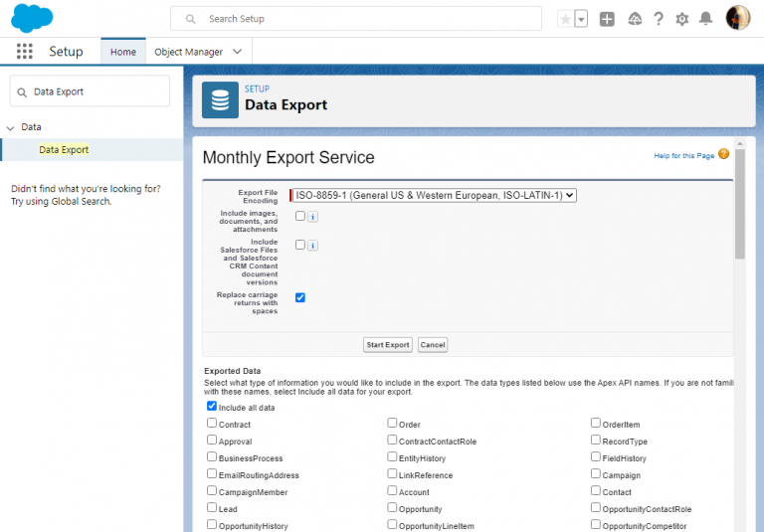Open the Help for this Page link

click(x=683, y=155)
